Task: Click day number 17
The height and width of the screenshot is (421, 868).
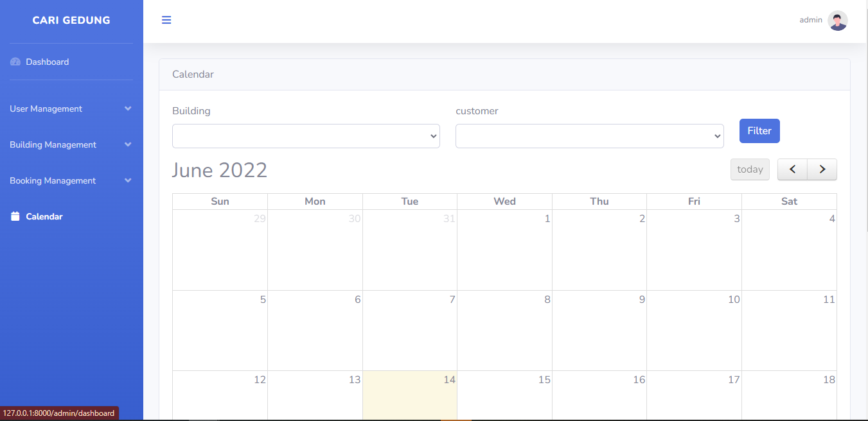Action: tap(734, 380)
